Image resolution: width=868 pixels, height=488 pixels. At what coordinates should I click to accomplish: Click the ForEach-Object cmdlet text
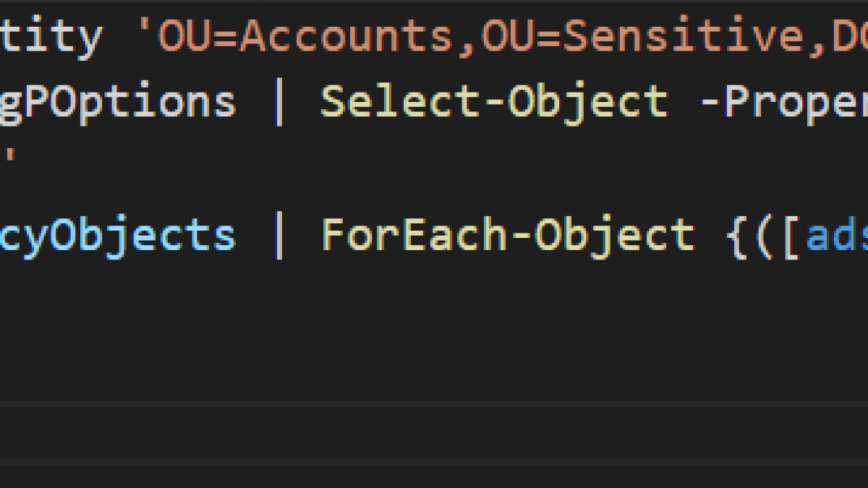point(508,235)
